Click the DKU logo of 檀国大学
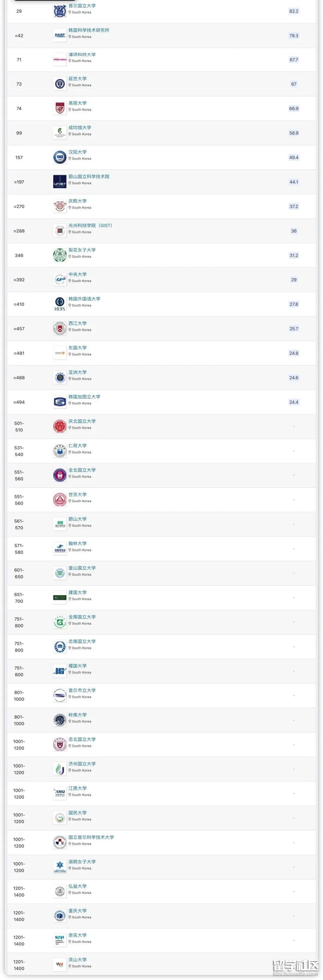 60,671
